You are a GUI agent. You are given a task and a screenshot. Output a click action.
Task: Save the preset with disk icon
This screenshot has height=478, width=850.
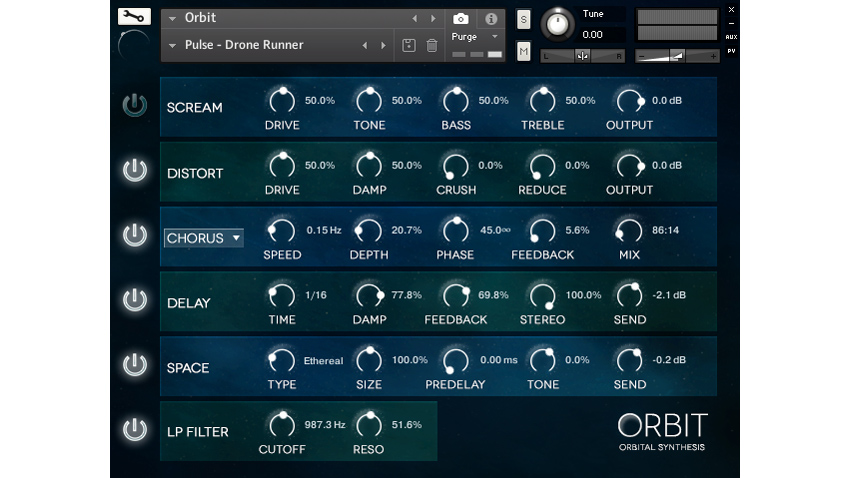tap(409, 46)
